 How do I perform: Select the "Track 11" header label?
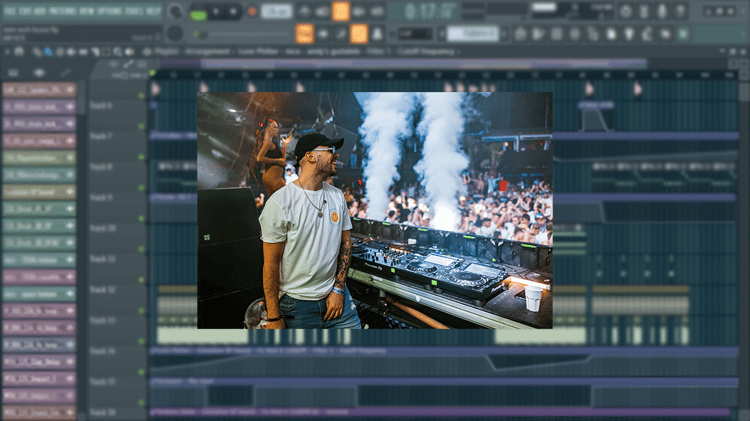tap(102, 259)
